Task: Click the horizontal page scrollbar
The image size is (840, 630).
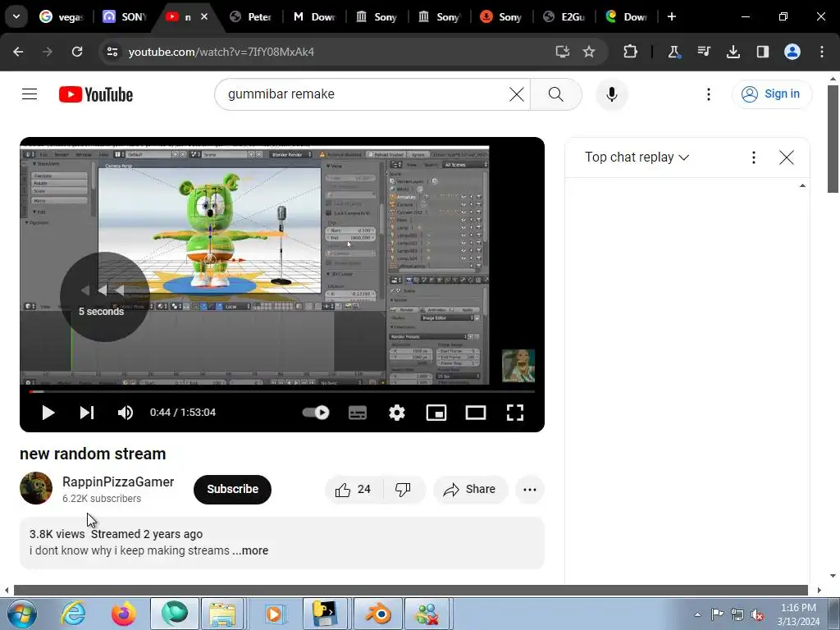Action: coord(410,590)
